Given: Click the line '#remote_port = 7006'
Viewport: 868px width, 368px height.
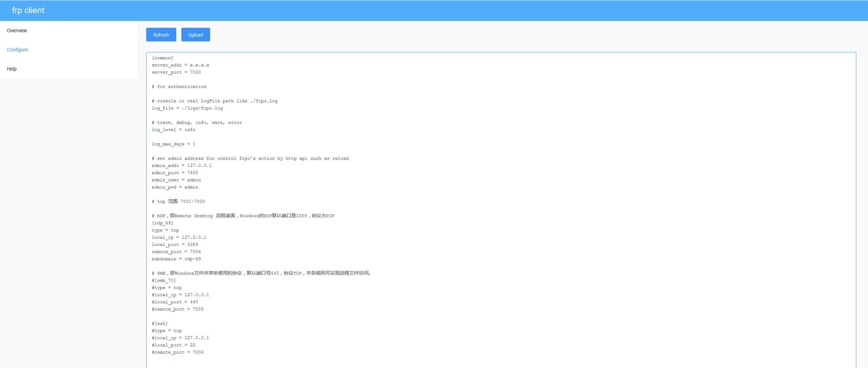Looking at the screenshot, I should [178, 352].
